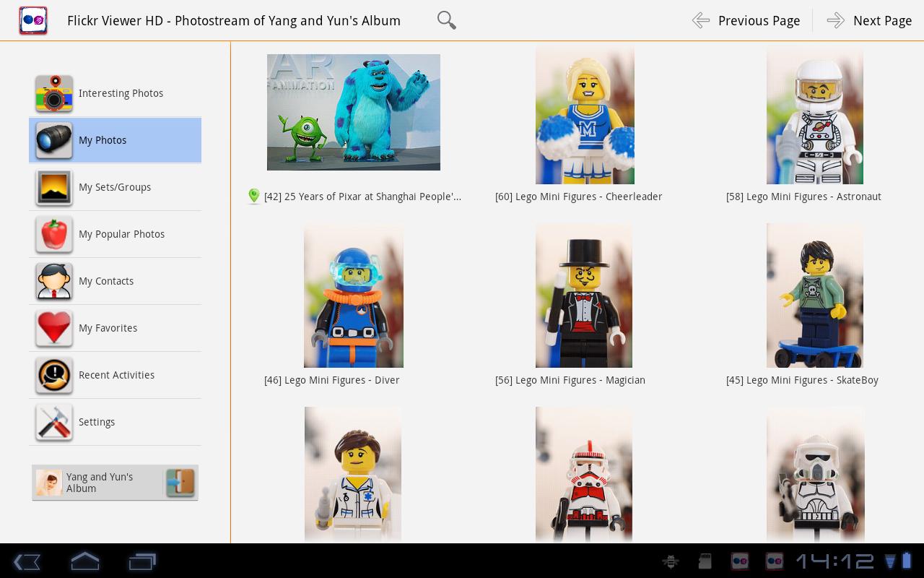Click the My Favorites heart icon

(x=54, y=328)
